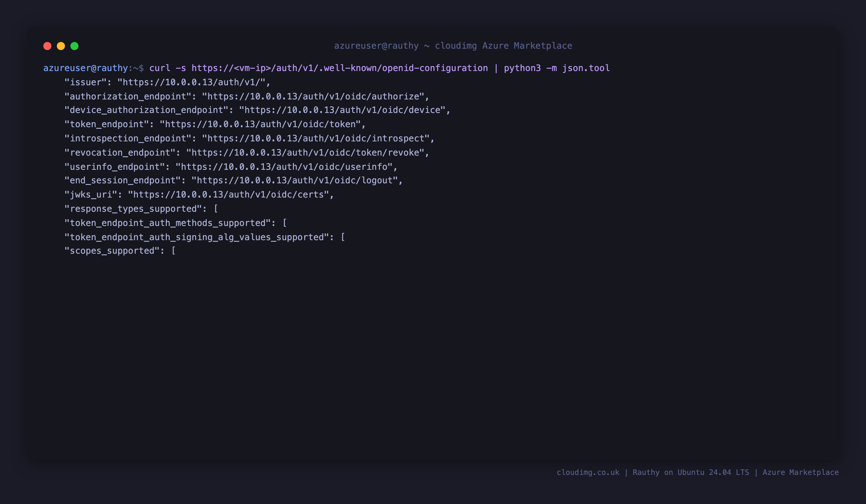Viewport: 866px width, 504px height.
Task: Click the cloudimg.co.uk footer text
Action: [588, 473]
